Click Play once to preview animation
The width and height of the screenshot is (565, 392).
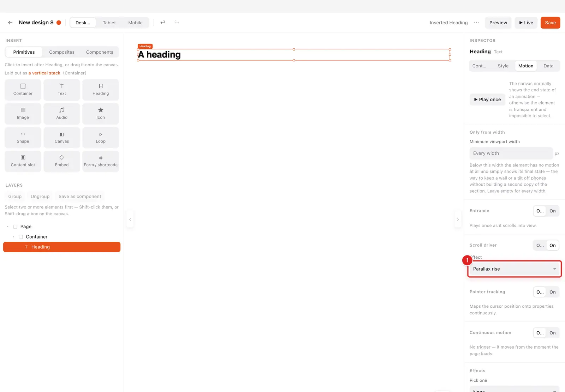(487, 99)
